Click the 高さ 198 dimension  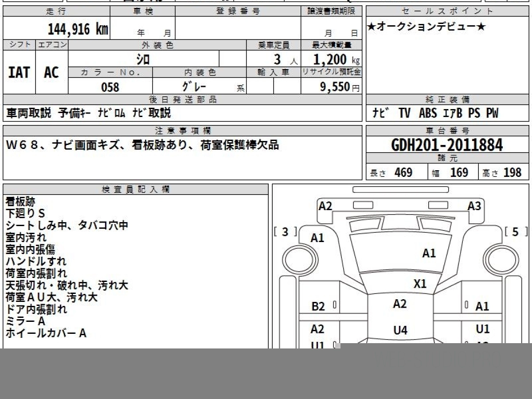click(502, 172)
